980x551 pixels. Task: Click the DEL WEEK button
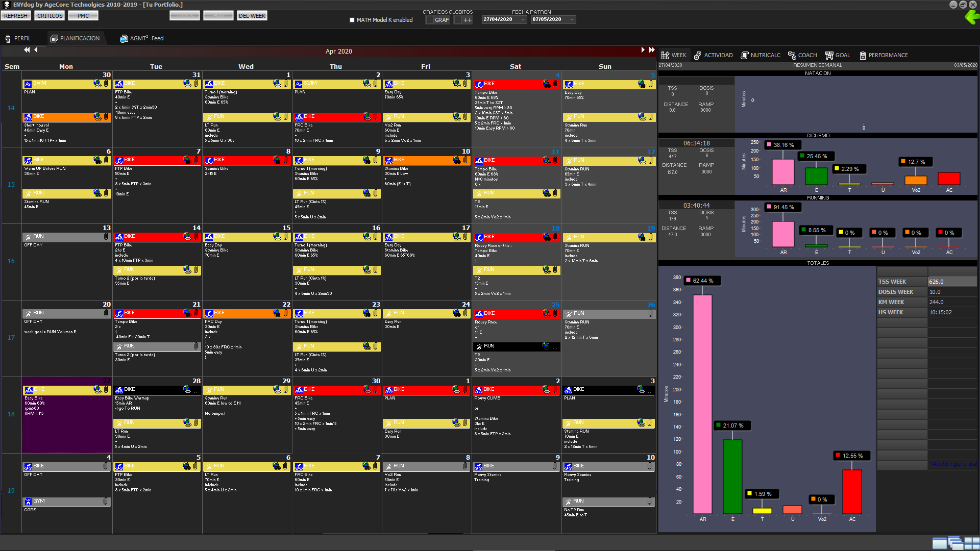pos(252,15)
